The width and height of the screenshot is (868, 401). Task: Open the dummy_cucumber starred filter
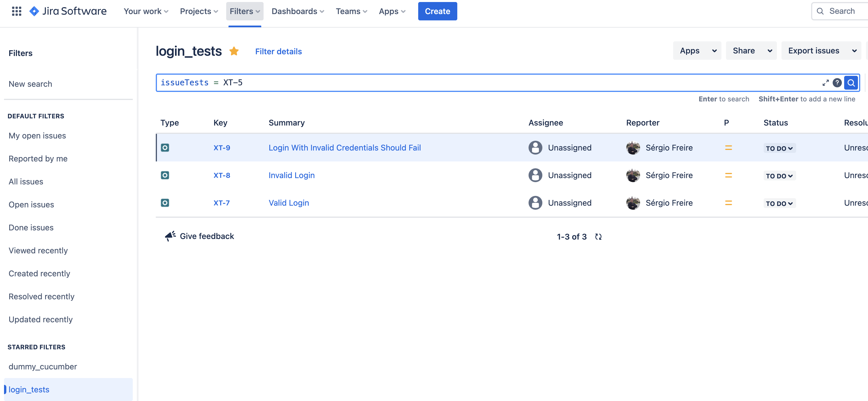coord(43,367)
